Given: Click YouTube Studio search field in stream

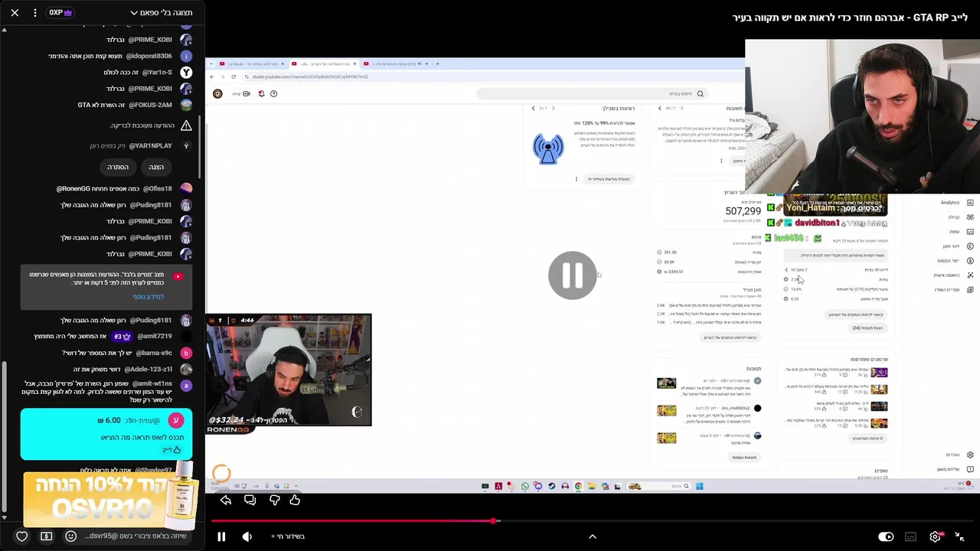Looking at the screenshot, I should point(591,93).
